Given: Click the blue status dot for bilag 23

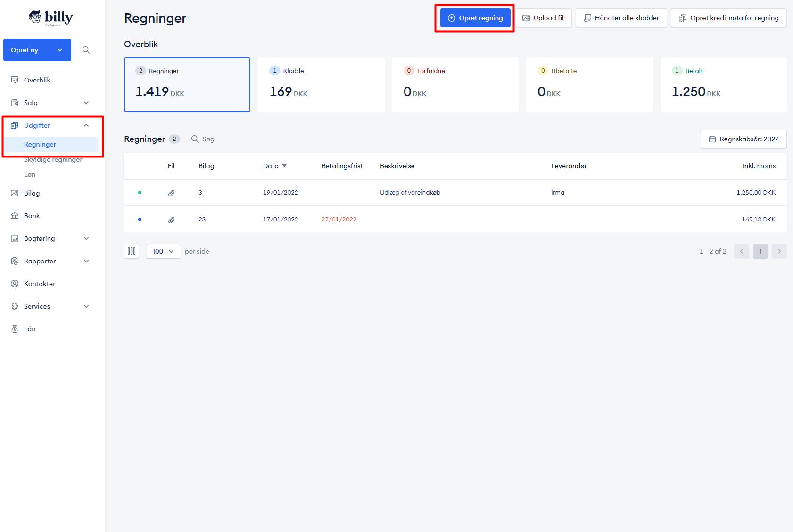Looking at the screenshot, I should [x=140, y=219].
